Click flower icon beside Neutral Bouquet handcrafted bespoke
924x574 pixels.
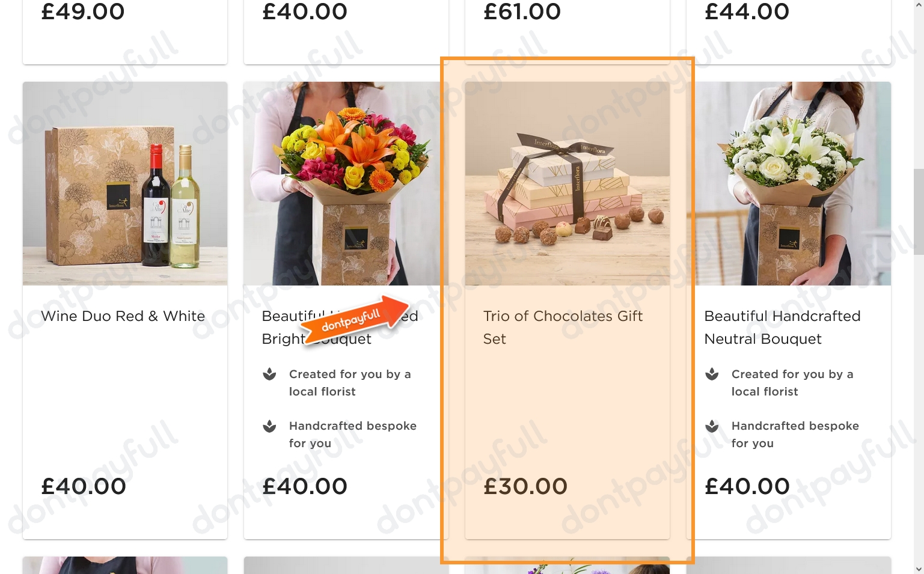[712, 426]
